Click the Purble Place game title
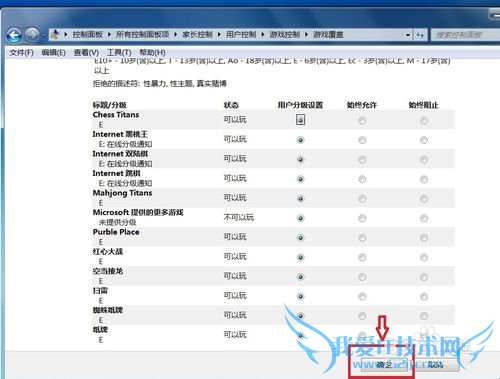Image resolution: width=500 pixels, height=379 pixels. 116,232
